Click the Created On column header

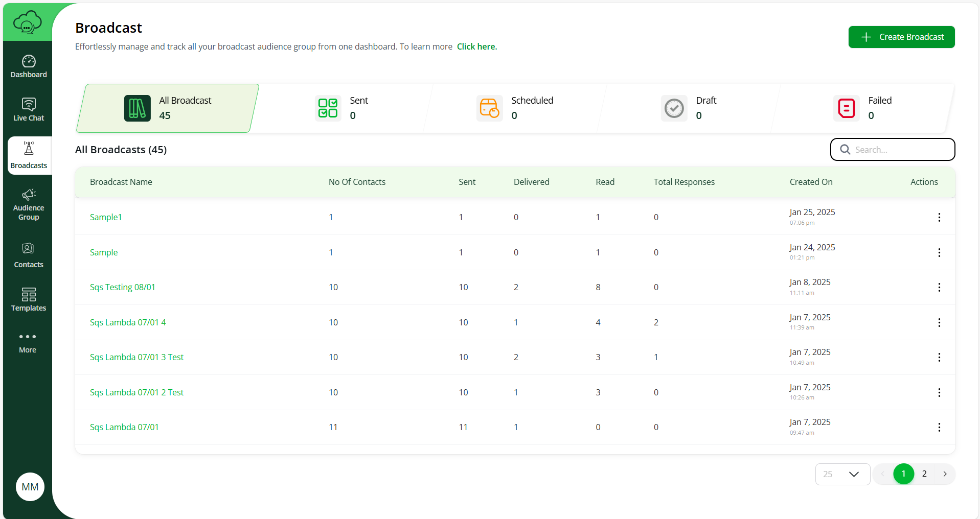[x=811, y=182]
